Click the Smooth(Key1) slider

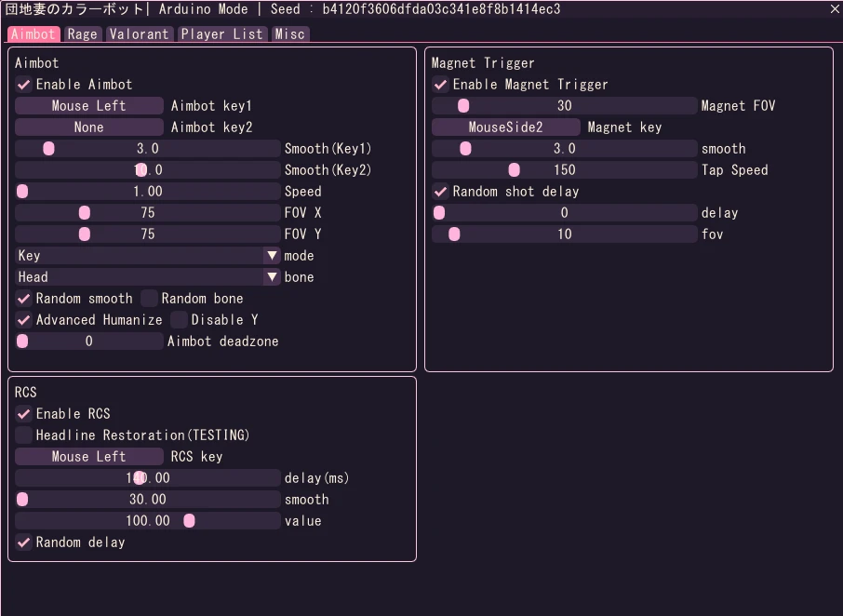(148, 149)
